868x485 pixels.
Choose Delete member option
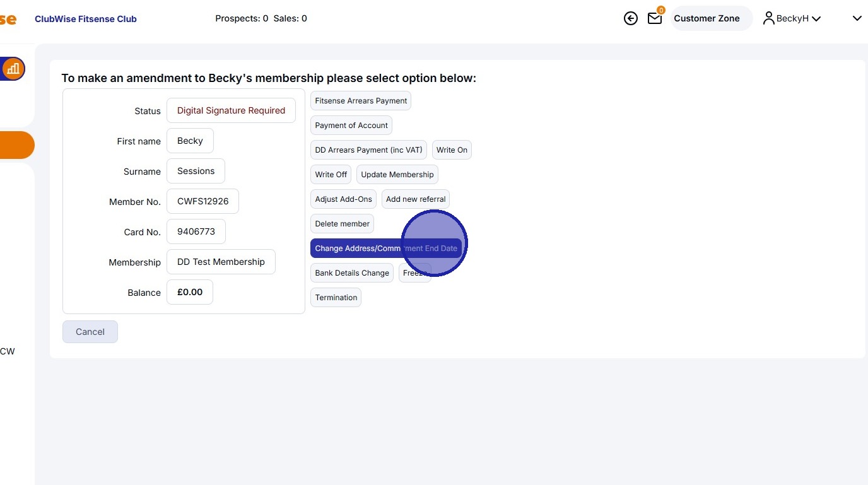point(342,223)
